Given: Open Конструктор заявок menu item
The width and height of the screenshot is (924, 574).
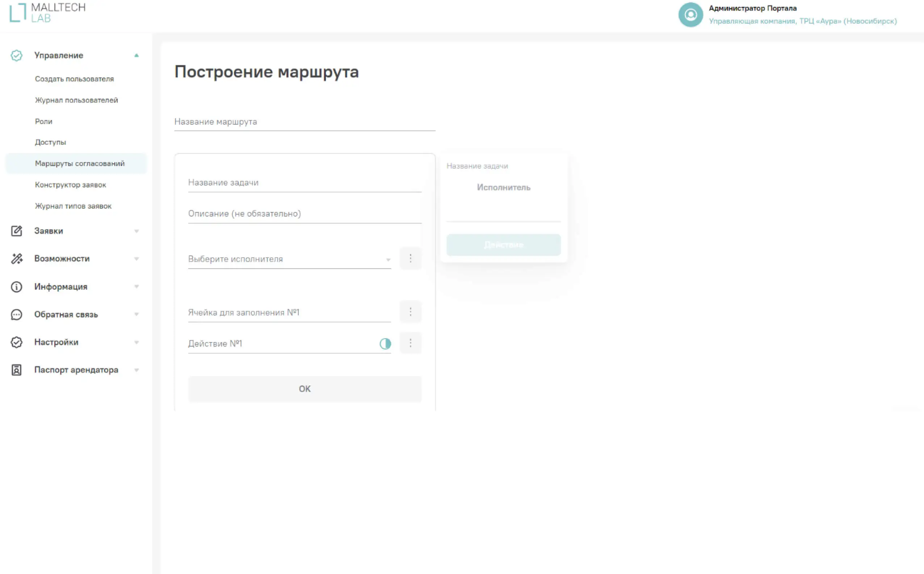Looking at the screenshot, I should (71, 185).
